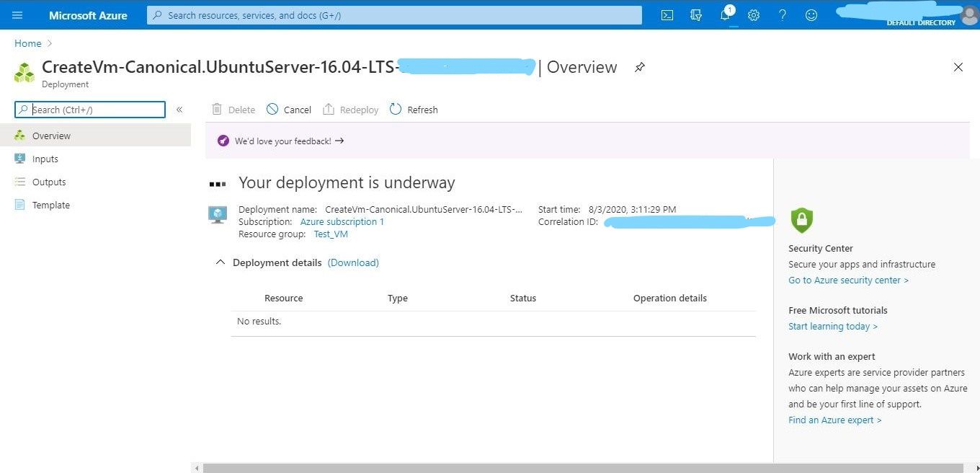Open the Test_VM resource group link

(330, 234)
